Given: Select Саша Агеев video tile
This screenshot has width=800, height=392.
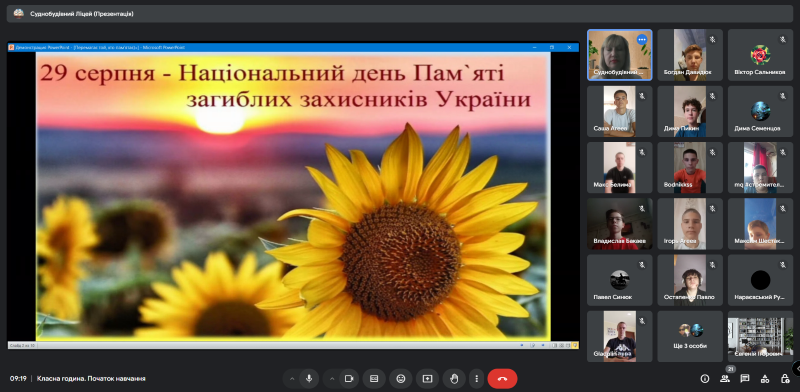Looking at the screenshot, I should [x=619, y=111].
